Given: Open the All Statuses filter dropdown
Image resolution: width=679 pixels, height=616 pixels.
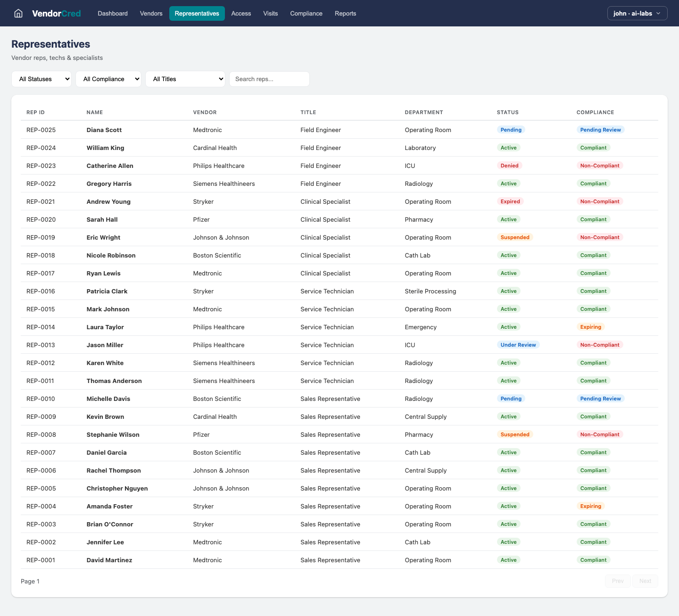Looking at the screenshot, I should pos(41,79).
